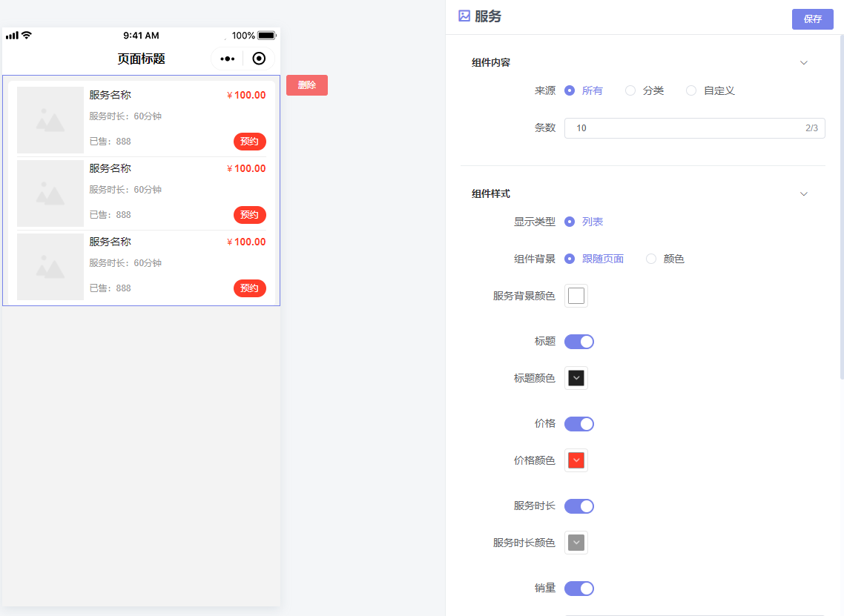Click 服务时长：60分钟 on the first service card
This screenshot has width=844, height=616.
click(x=125, y=116)
